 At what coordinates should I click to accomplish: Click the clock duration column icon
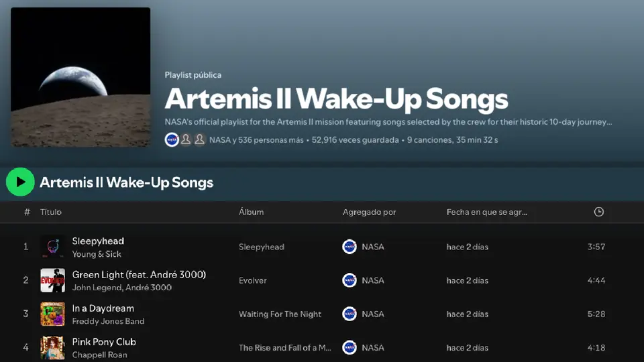pos(598,212)
